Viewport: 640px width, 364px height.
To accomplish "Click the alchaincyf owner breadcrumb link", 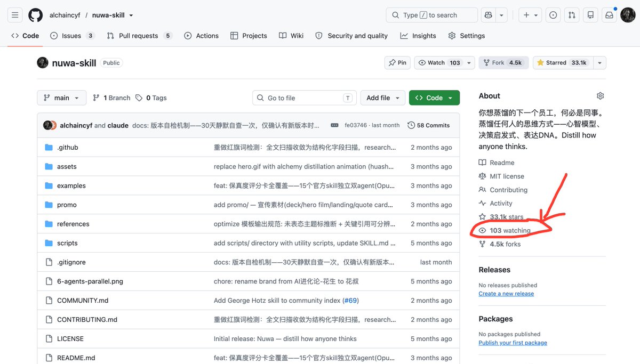I will click(65, 15).
